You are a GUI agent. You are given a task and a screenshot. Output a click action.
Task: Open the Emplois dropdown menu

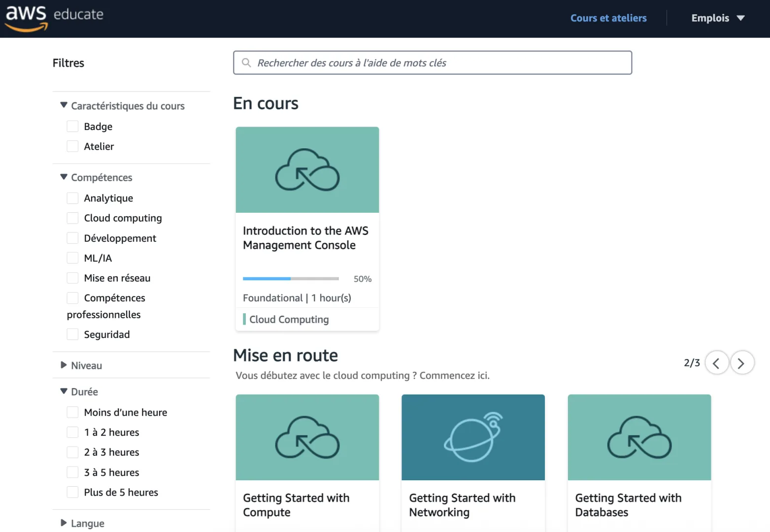click(x=718, y=18)
